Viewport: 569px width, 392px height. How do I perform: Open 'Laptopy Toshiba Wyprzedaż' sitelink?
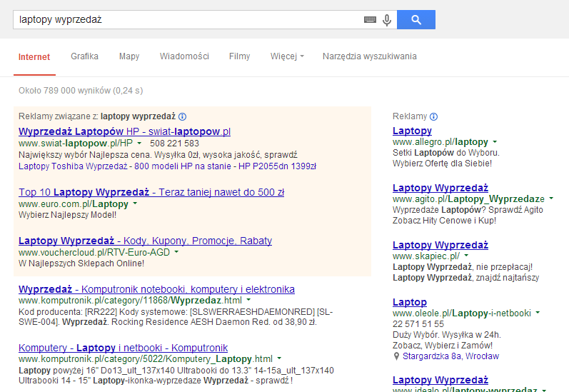73,166
